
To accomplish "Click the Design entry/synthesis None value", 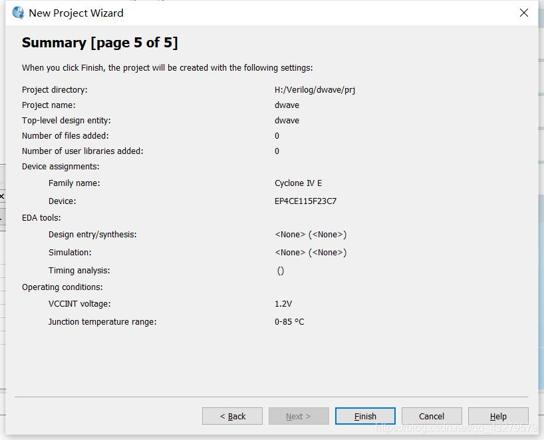I will pyautogui.click(x=311, y=235).
